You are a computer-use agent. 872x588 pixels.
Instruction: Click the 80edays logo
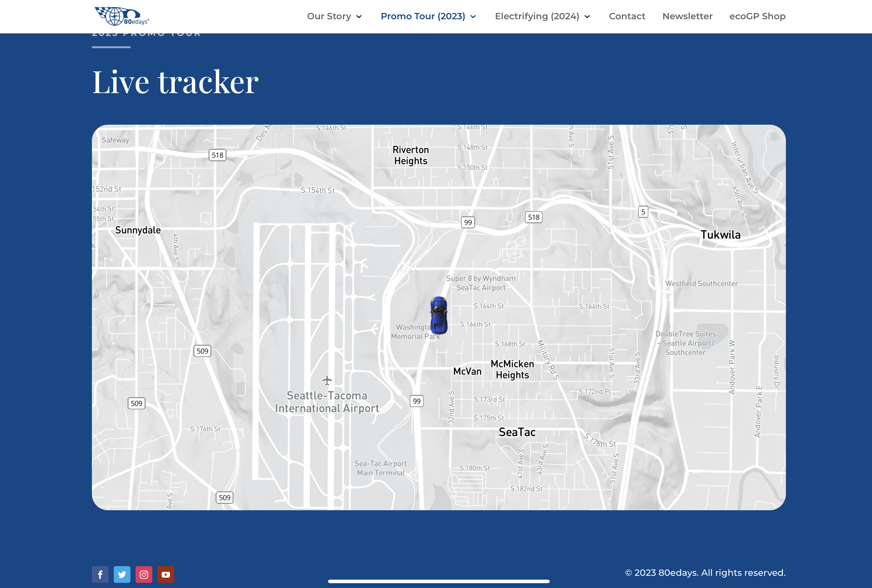[x=121, y=16]
